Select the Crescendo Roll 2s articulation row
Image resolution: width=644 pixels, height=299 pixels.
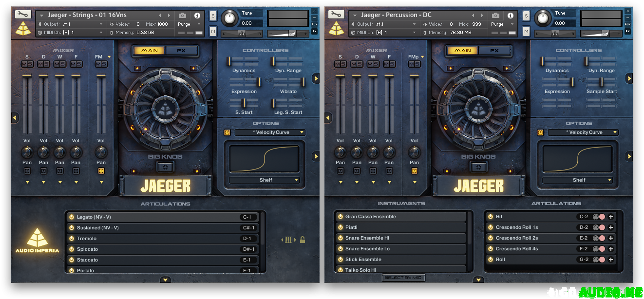click(551, 238)
